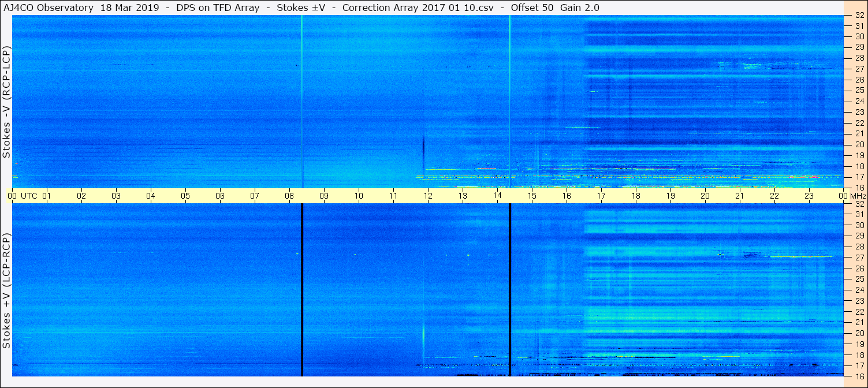Image resolution: width=868 pixels, height=388 pixels.
Task: Click the 23 MHz label of Stokes +V panel
Action: click(859, 301)
